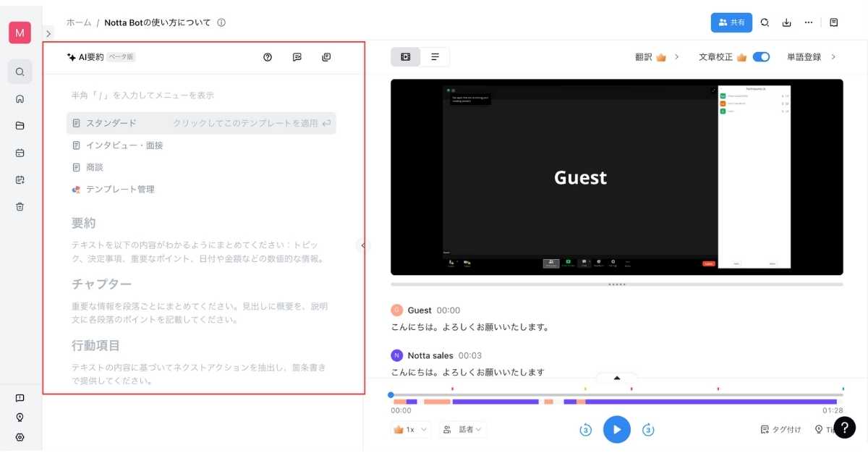The height and width of the screenshot is (456, 868).
Task: Click the Guest speaker name
Action: tap(420, 311)
